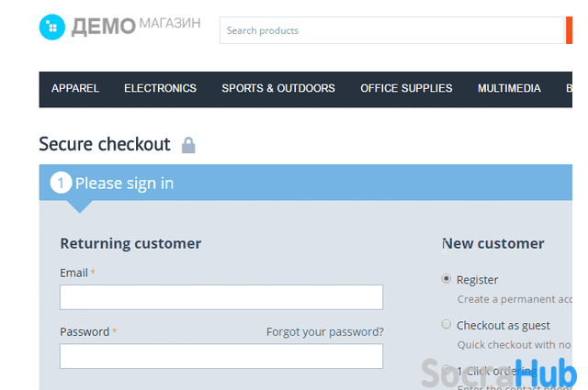The height and width of the screenshot is (390, 588).
Task: Focus the Search products field
Action: click(x=392, y=30)
